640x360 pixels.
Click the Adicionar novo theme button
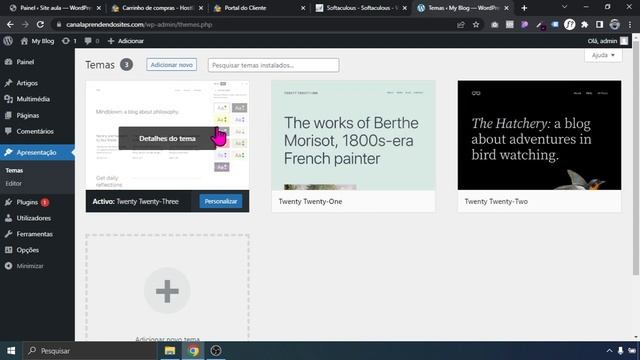coord(171,65)
